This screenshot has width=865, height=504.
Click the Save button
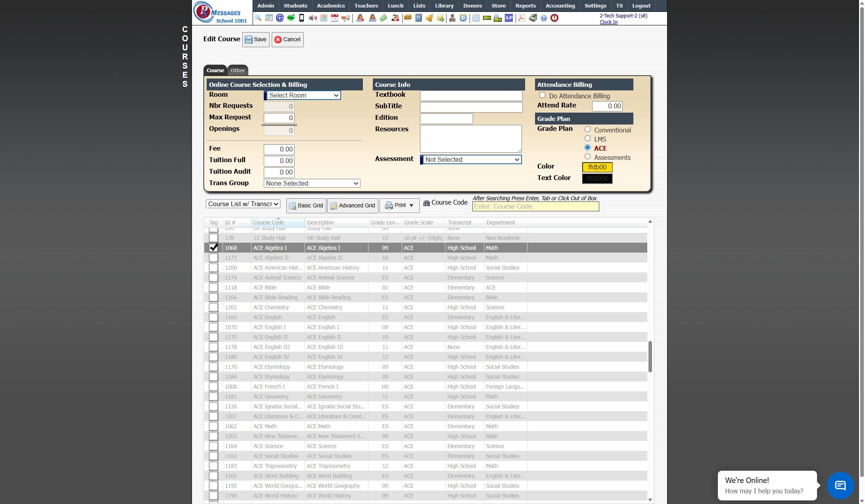[256, 39]
